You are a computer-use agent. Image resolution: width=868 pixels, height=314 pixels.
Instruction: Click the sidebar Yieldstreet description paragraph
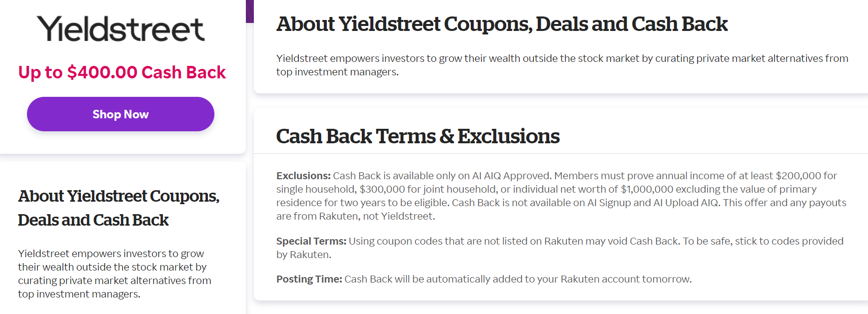[115, 274]
